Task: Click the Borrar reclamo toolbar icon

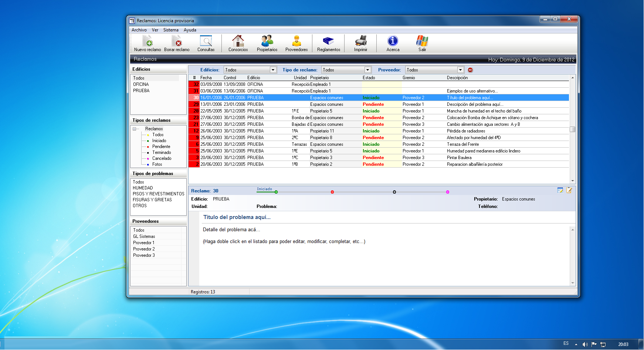Action: [x=177, y=41]
